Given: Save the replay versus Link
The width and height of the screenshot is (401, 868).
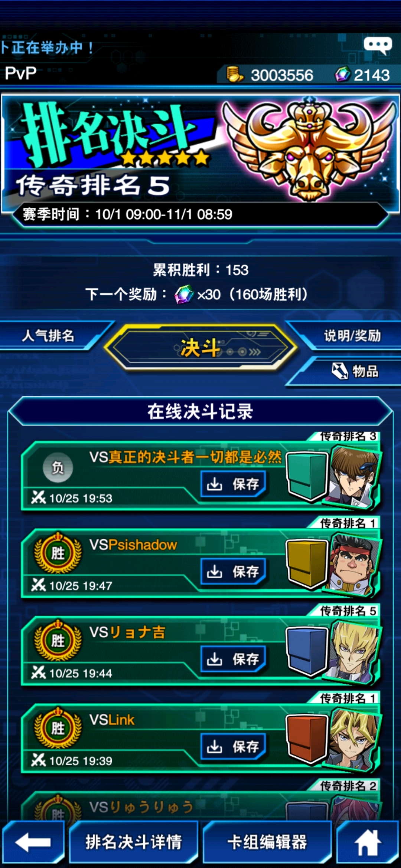Looking at the screenshot, I should [x=233, y=746].
